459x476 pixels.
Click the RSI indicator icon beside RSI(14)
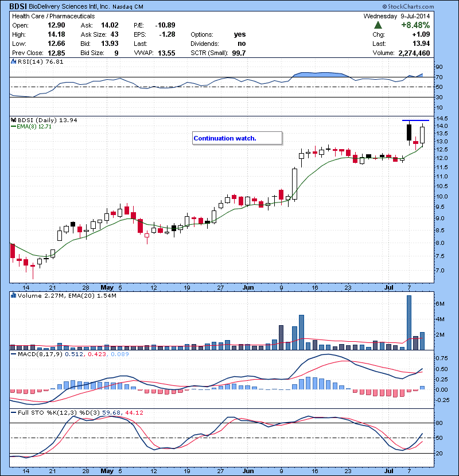(x=14, y=61)
